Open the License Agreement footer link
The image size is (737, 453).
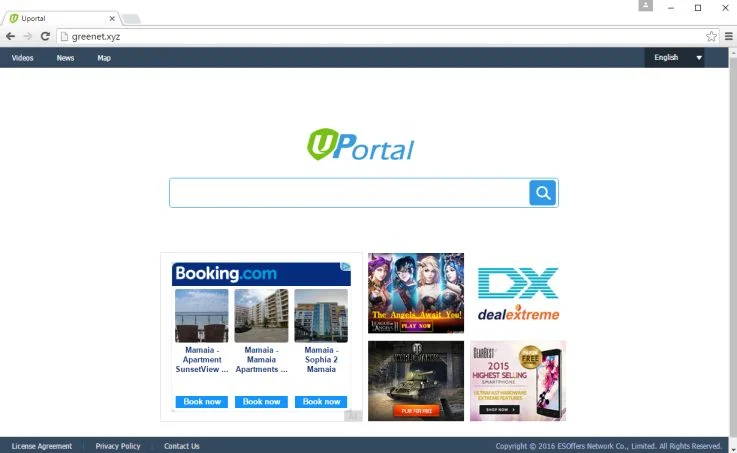click(x=42, y=446)
